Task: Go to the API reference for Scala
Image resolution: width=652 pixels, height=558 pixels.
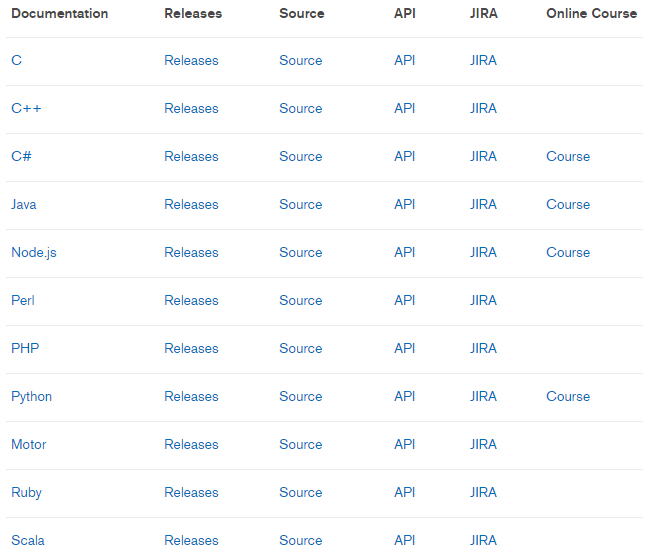Action: 405,541
